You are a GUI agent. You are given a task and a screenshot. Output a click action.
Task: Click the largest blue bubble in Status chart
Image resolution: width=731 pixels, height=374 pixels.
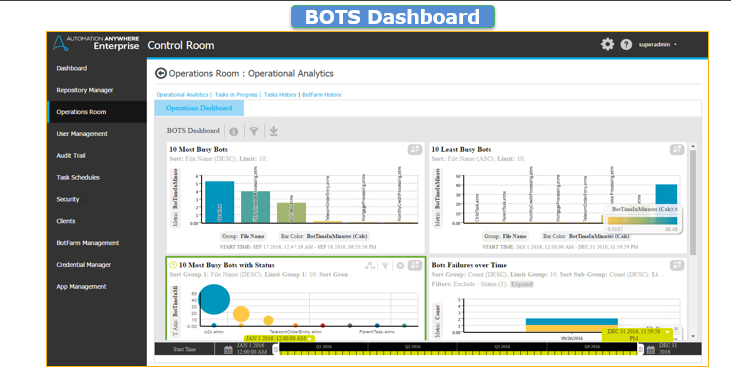tap(214, 299)
